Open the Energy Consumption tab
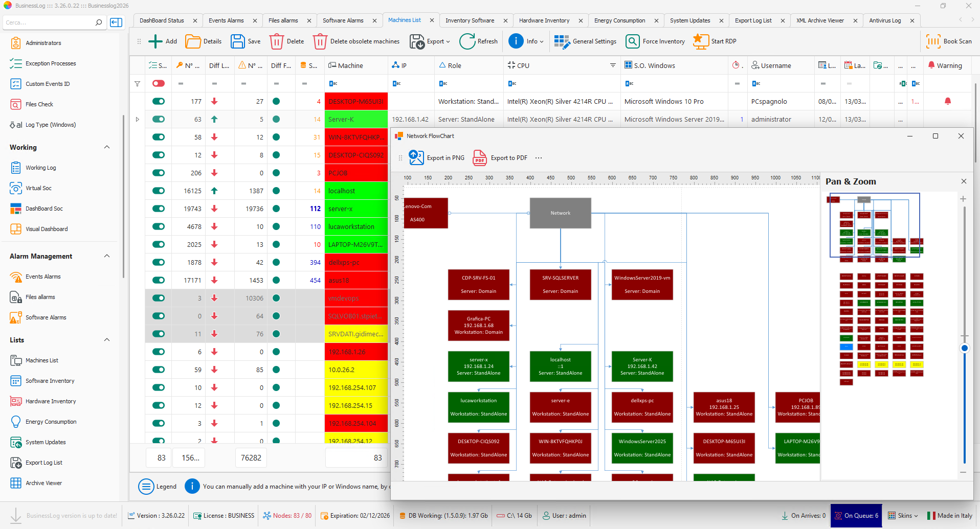This screenshot has height=529, width=980. [619, 20]
